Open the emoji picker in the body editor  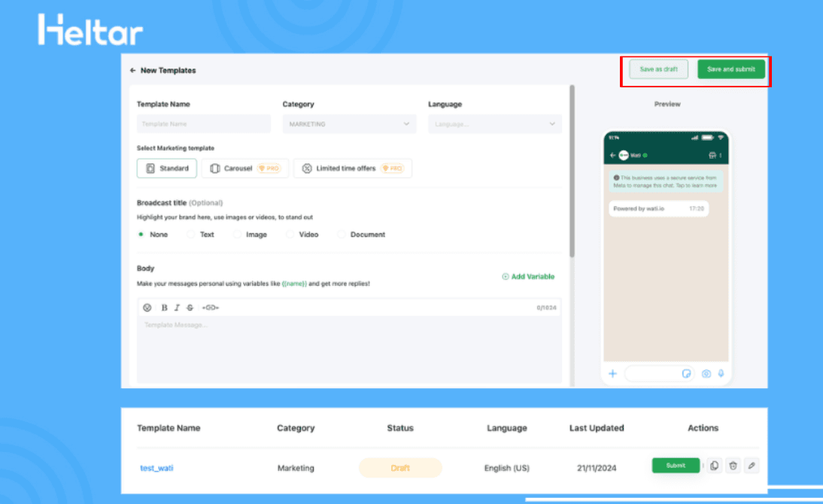tap(147, 307)
